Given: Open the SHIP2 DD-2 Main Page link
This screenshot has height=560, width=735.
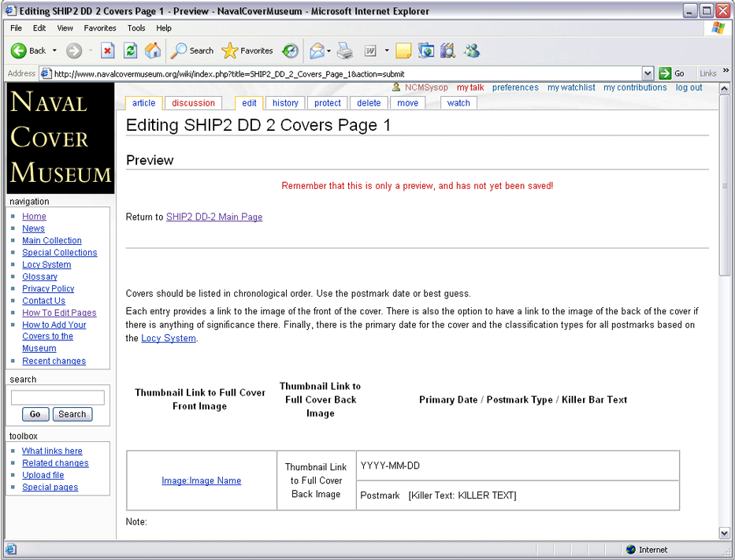Looking at the screenshot, I should coord(214,217).
